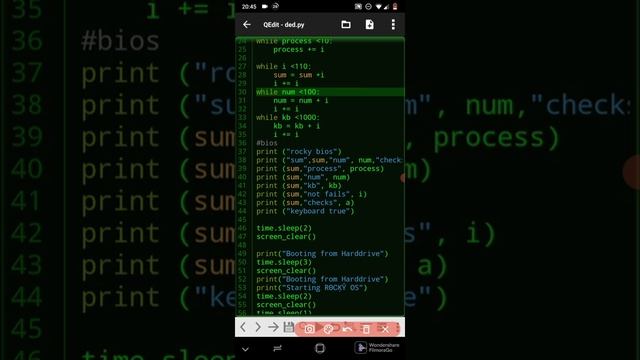
Task: Tap the battery icon in status bar
Action: [x=395, y=7]
